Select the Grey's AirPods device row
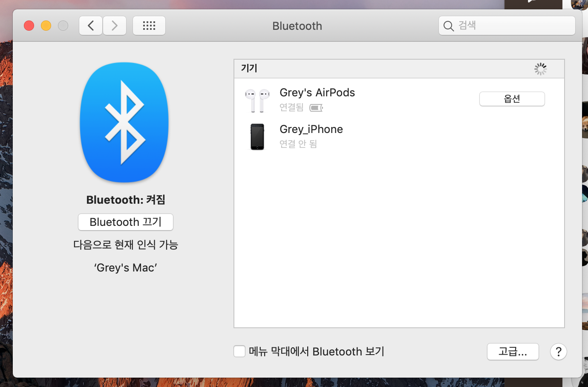 coord(399,100)
